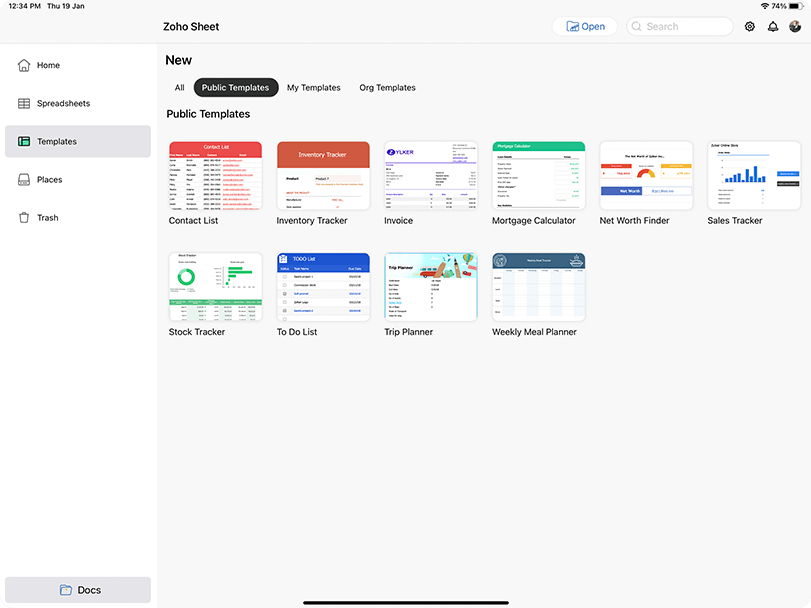
Task: Click the "Inventory Tracker" label text
Action: click(x=312, y=220)
